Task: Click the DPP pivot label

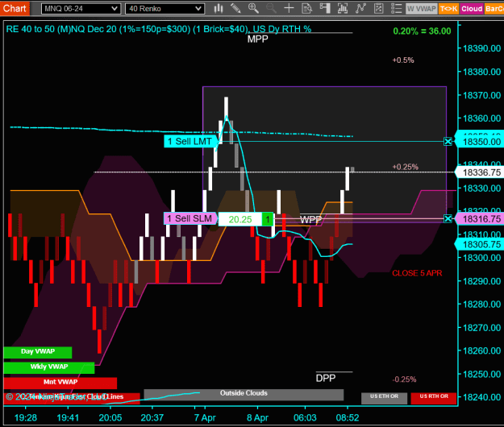Action: pos(326,378)
